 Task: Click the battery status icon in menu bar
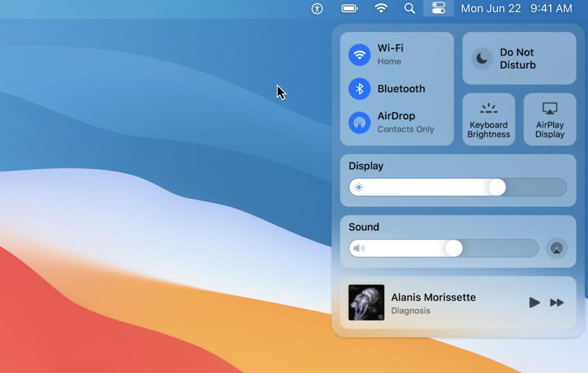[x=350, y=8]
